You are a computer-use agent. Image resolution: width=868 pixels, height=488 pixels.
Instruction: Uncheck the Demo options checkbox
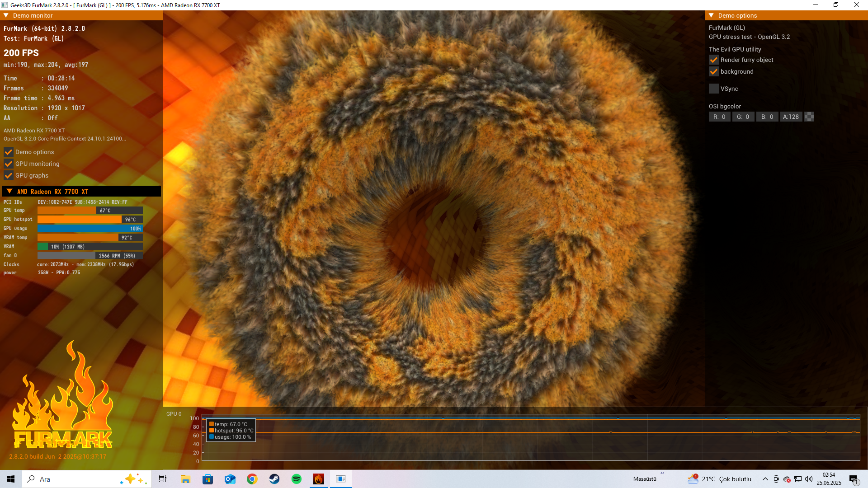tap(9, 152)
